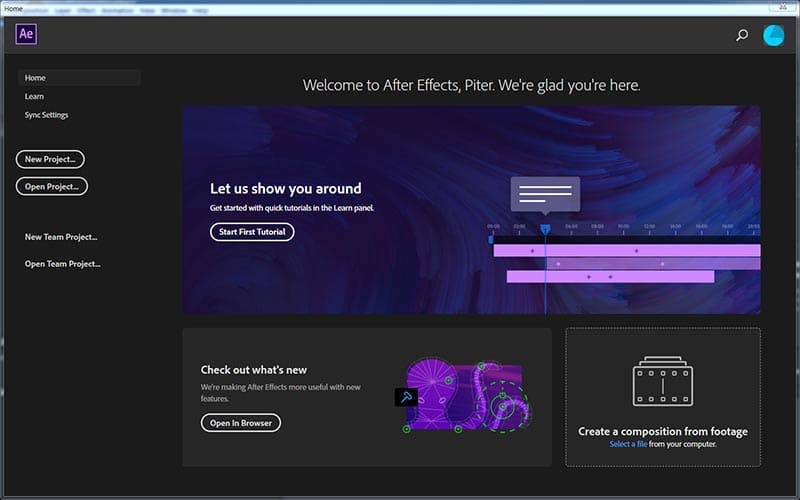
Task: Open the Learn sidebar section
Action: [x=34, y=96]
